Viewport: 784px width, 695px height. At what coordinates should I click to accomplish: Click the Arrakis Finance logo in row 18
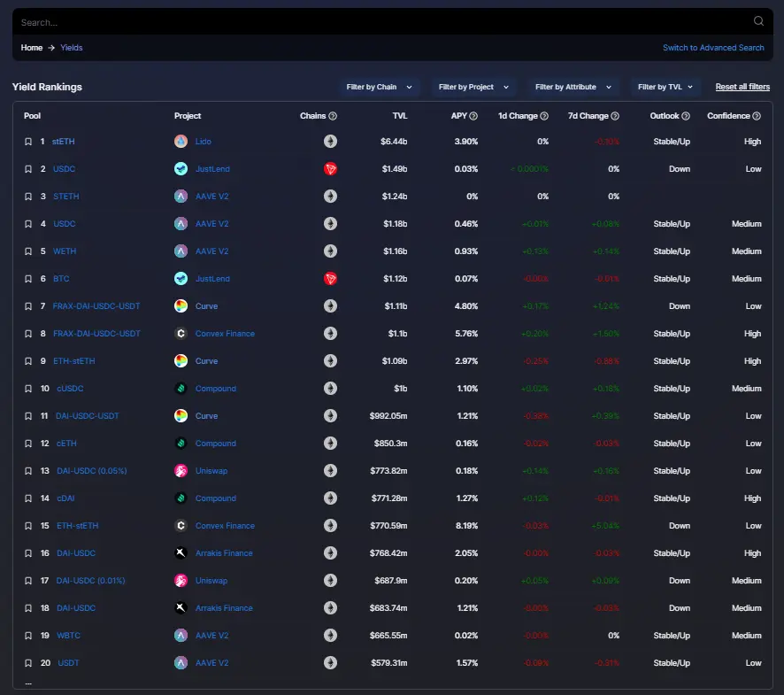(181, 608)
